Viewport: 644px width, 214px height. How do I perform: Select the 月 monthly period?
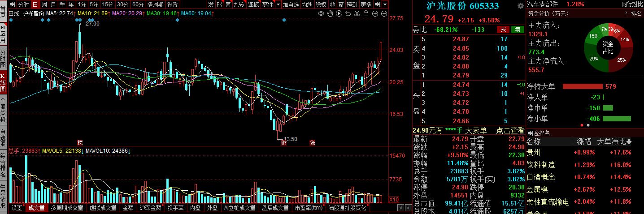pos(53,4)
